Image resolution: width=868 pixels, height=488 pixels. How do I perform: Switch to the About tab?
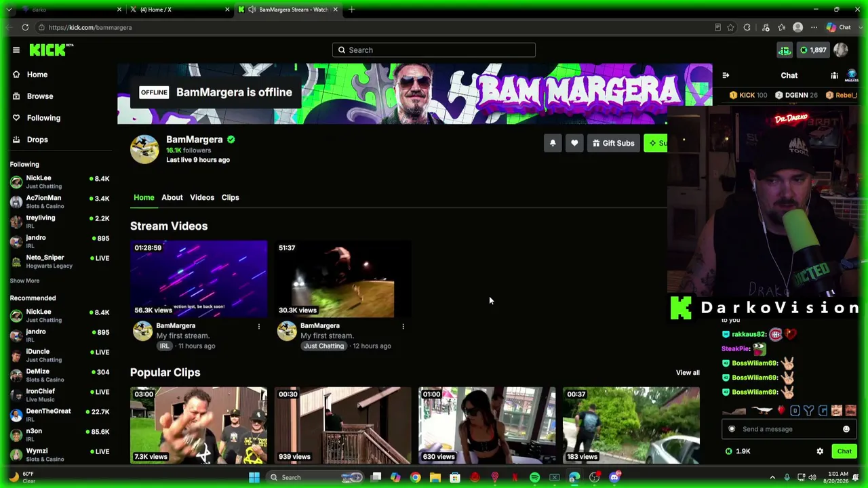(x=172, y=197)
